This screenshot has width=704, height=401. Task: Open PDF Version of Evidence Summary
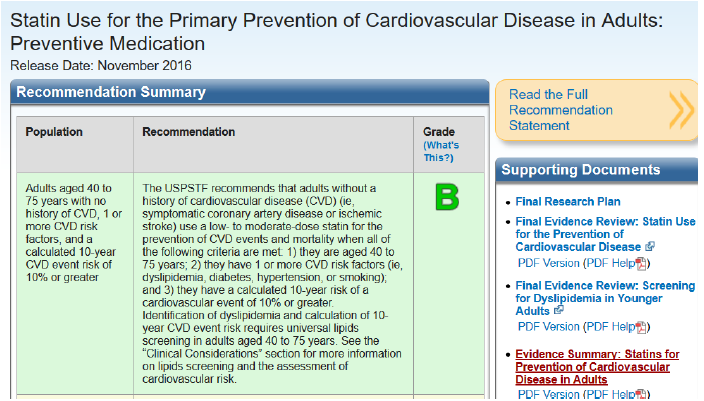tap(548, 395)
